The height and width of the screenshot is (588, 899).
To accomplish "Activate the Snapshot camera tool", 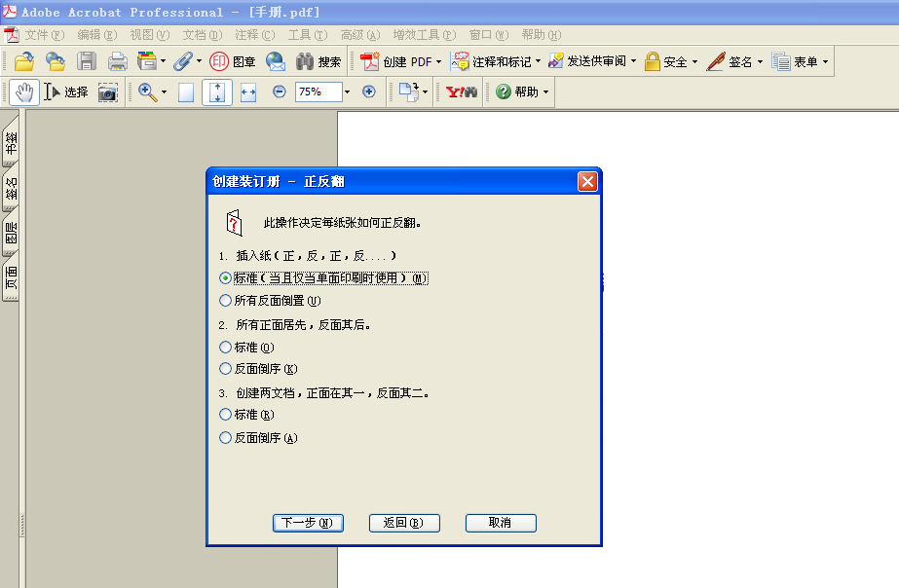I will pos(107,92).
